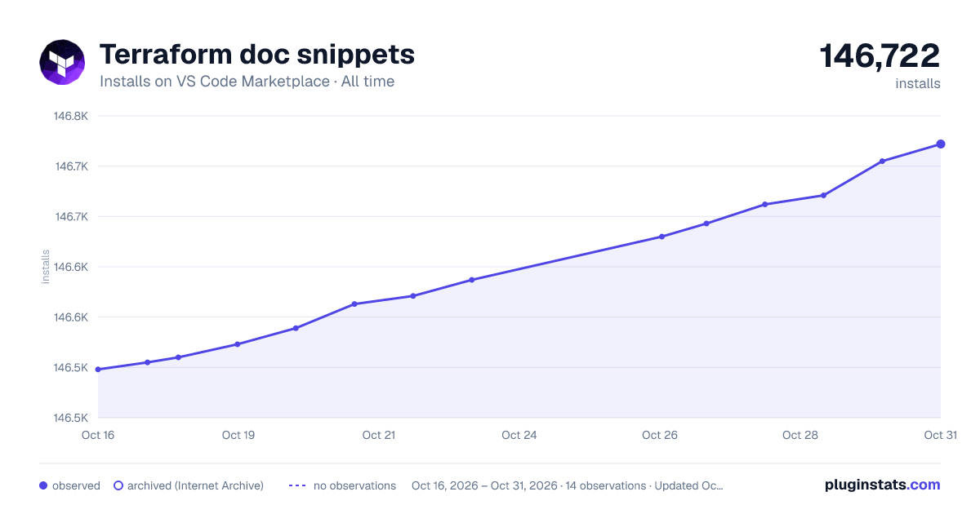This screenshot has height=514, width=980.
Task: Click the rotated 'installs' y-axis title
Action: tap(46, 267)
